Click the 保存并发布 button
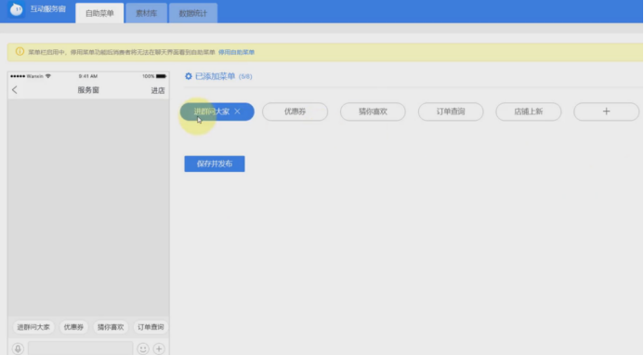This screenshot has width=644, height=355. pos(215,164)
